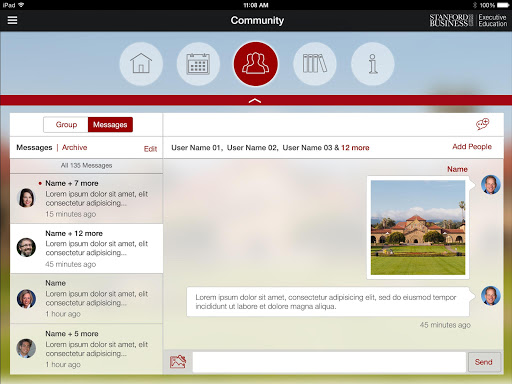
Task: Tap the bearded man's avatar in '45 minutes ago' row
Action: click(26, 247)
